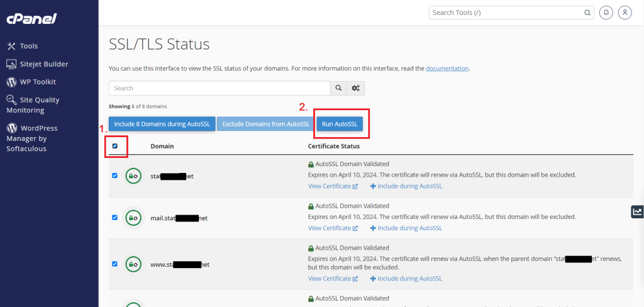Click the green lock icon for mail domain
Viewport: 644px width, 307px height.
tap(133, 218)
